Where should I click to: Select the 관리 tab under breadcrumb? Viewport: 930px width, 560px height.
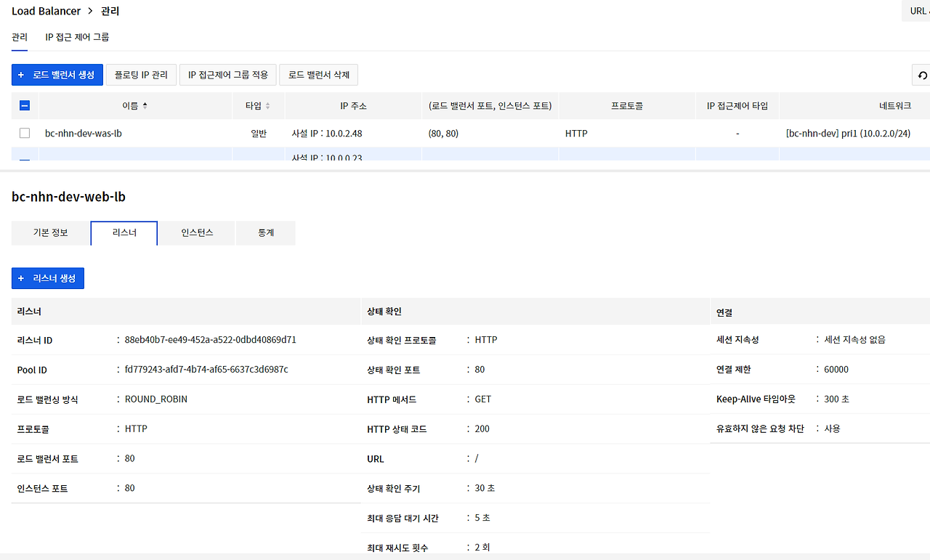pyautogui.click(x=19, y=36)
